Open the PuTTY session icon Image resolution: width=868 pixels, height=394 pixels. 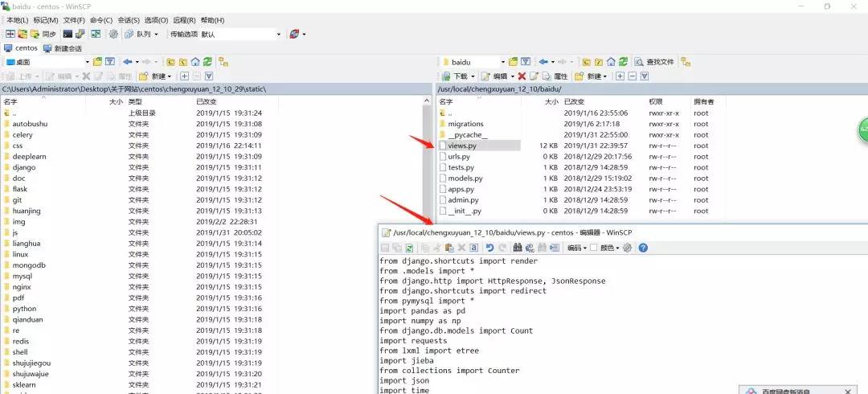tap(80, 34)
